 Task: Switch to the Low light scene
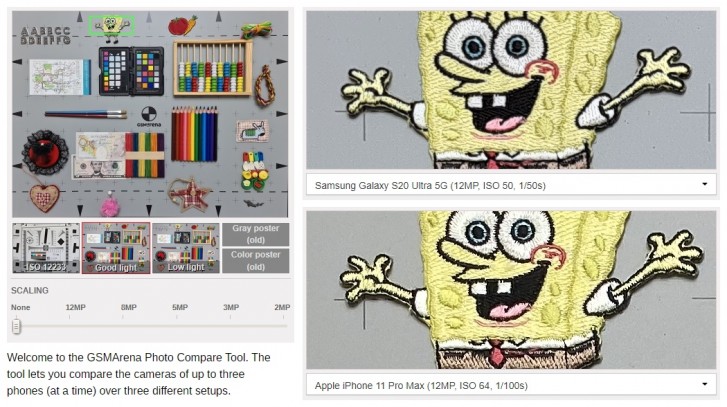click(186, 248)
